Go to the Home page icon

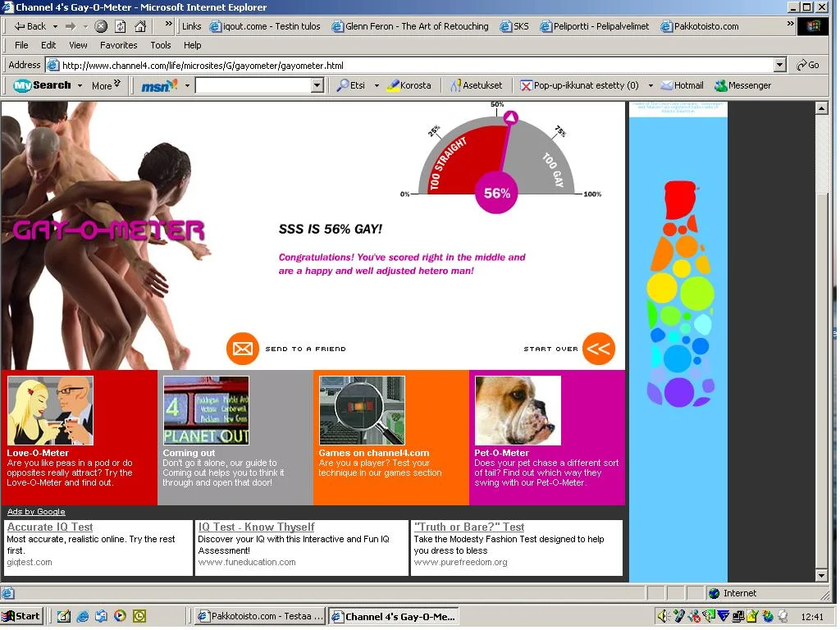coord(140,26)
